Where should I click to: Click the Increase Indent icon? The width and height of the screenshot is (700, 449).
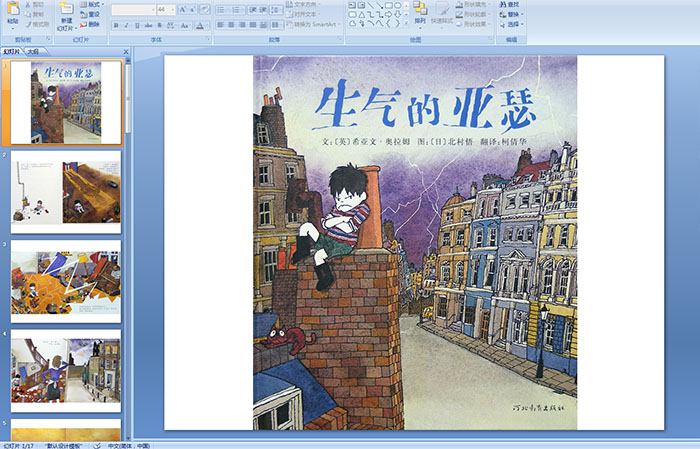[x=263, y=9]
